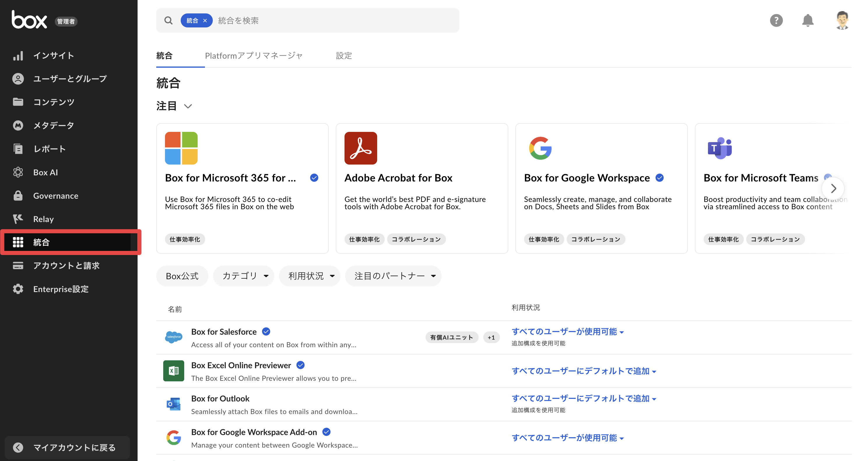
Task: Click コラボレーション tag on Adobe Acrobat card
Action: point(416,239)
